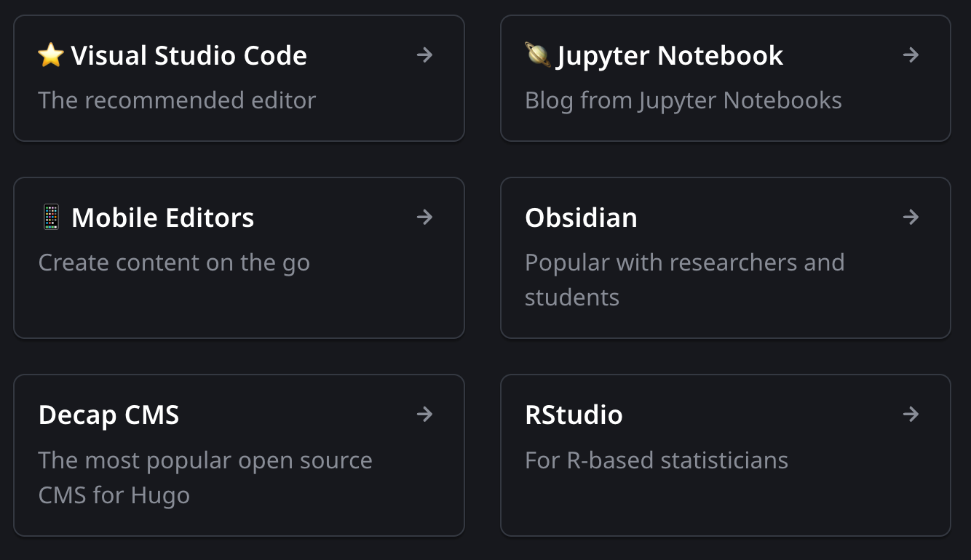The width and height of the screenshot is (971, 560).
Task: Go to the Decap CMS page
Action: 108,415
